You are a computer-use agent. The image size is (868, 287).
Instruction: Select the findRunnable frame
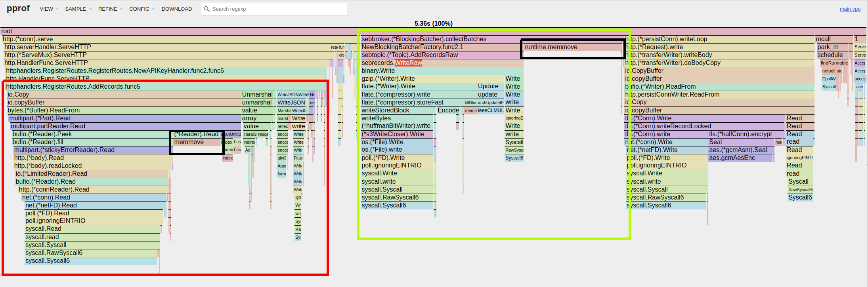(835, 63)
